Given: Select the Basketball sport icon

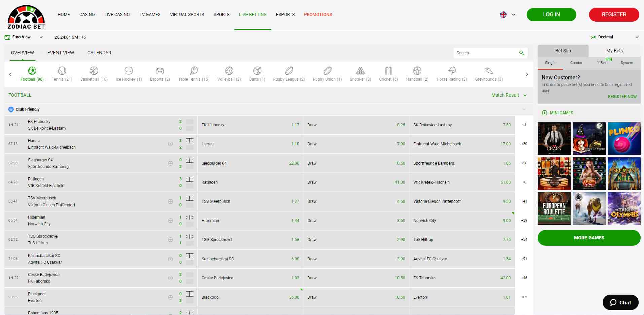Looking at the screenshot, I should tap(94, 71).
